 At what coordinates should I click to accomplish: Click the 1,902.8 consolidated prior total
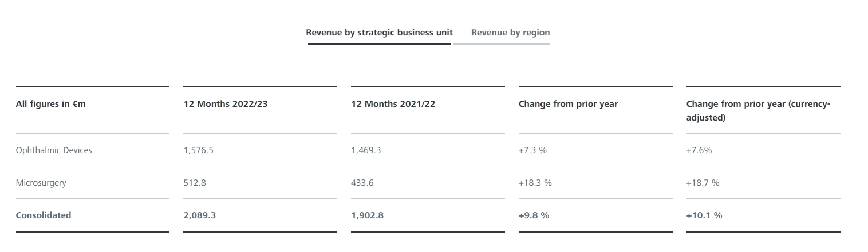pyautogui.click(x=367, y=215)
